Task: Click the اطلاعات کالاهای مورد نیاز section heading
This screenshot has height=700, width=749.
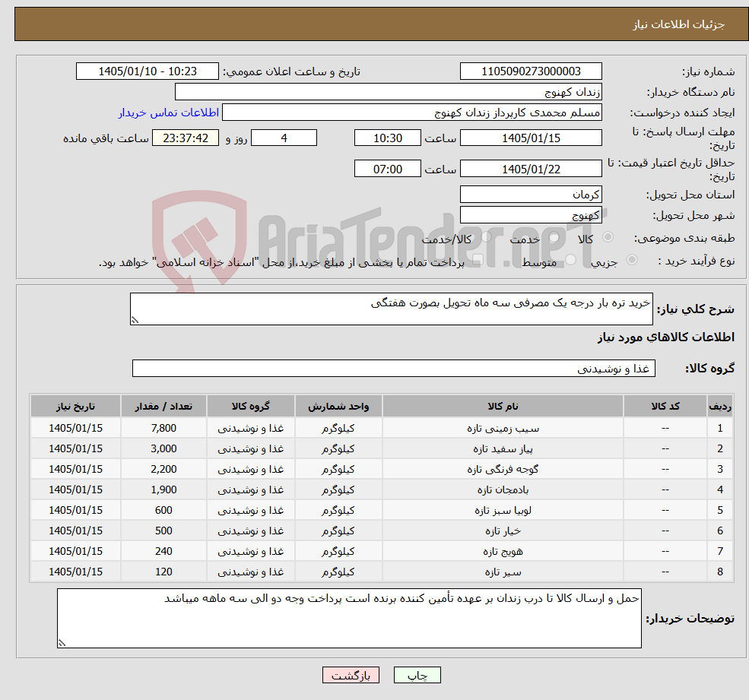Action: 666,337
